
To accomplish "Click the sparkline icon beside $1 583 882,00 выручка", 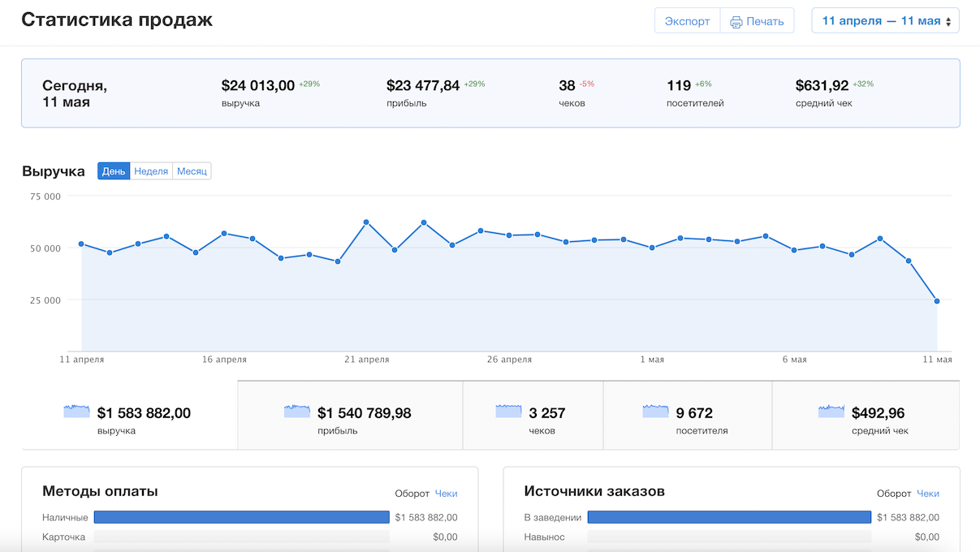I will click(x=77, y=412).
